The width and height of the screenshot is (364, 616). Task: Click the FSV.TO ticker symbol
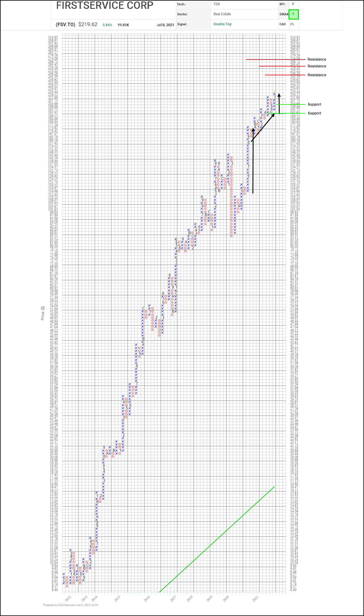pos(66,24)
